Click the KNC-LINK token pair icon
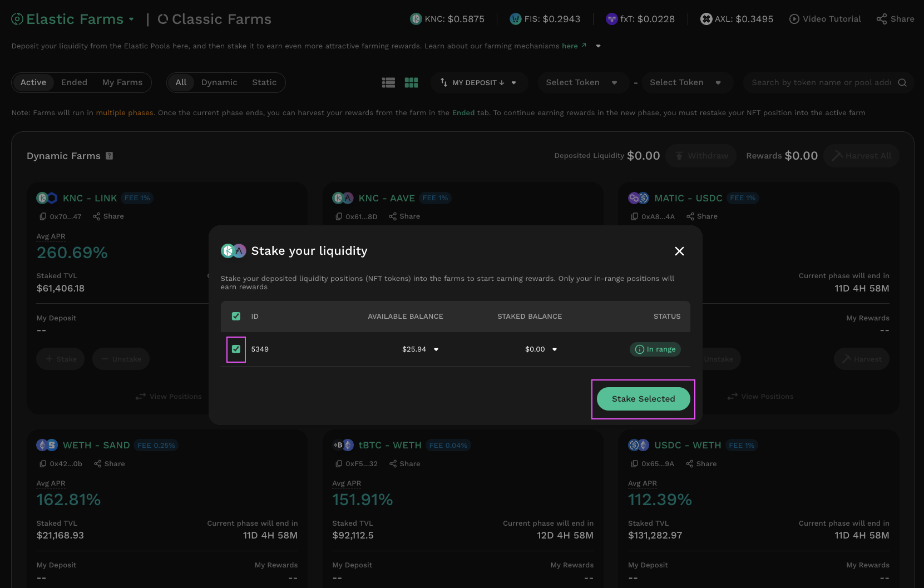 [x=47, y=198]
